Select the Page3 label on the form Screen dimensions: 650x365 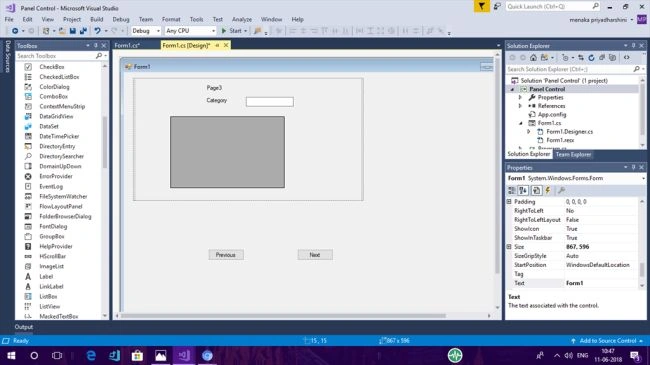pos(214,88)
